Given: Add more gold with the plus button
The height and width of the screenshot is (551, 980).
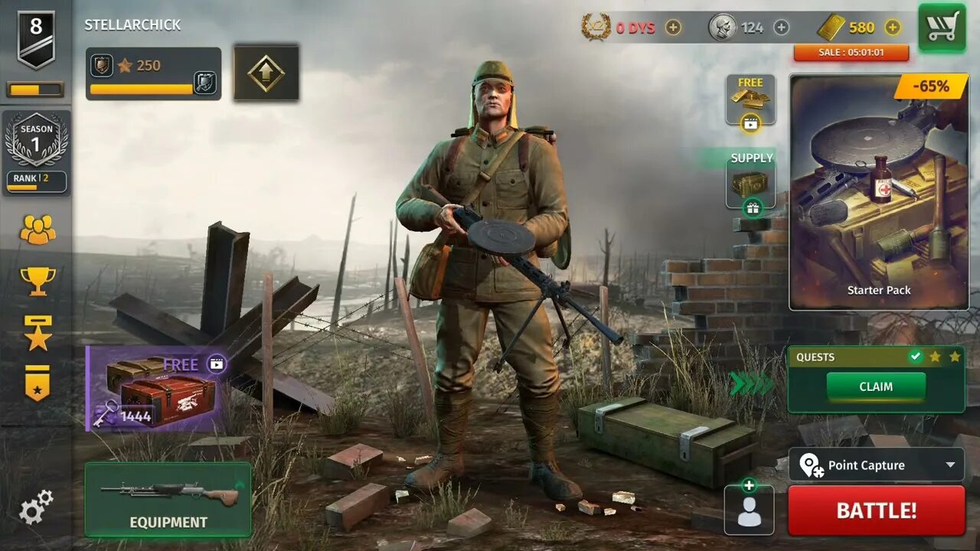Looking at the screenshot, I should tap(893, 28).
